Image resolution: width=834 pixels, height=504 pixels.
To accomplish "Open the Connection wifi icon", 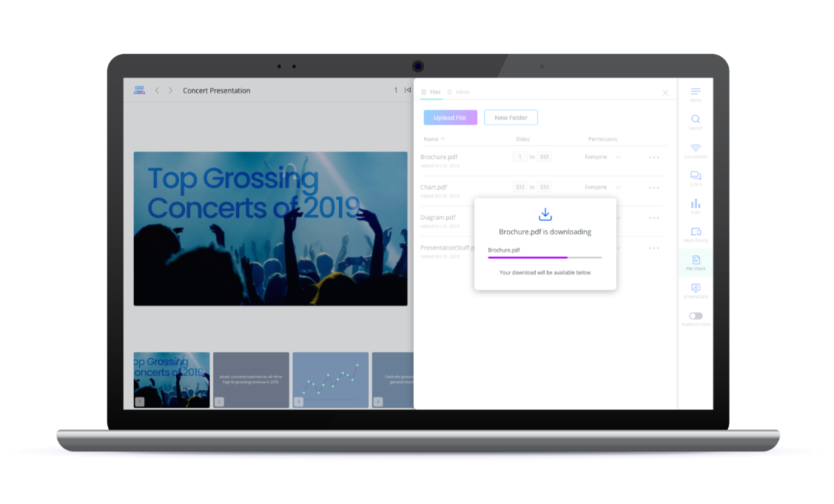I will pos(696,148).
